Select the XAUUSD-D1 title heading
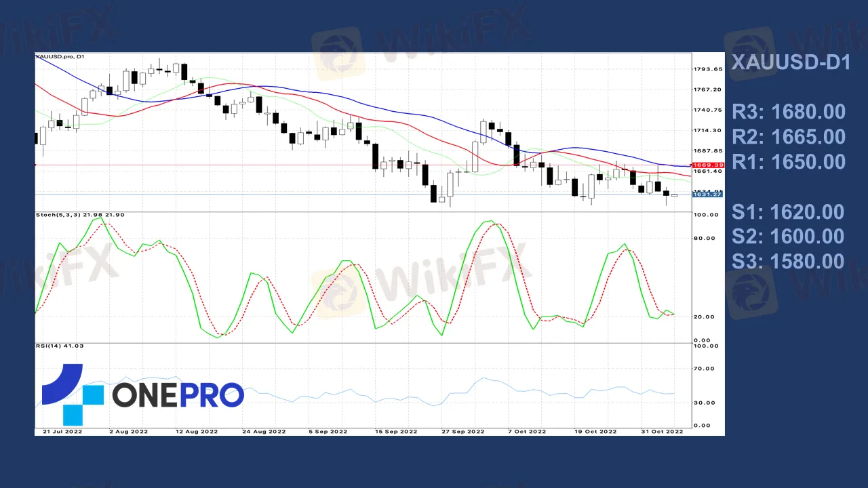 (791, 63)
